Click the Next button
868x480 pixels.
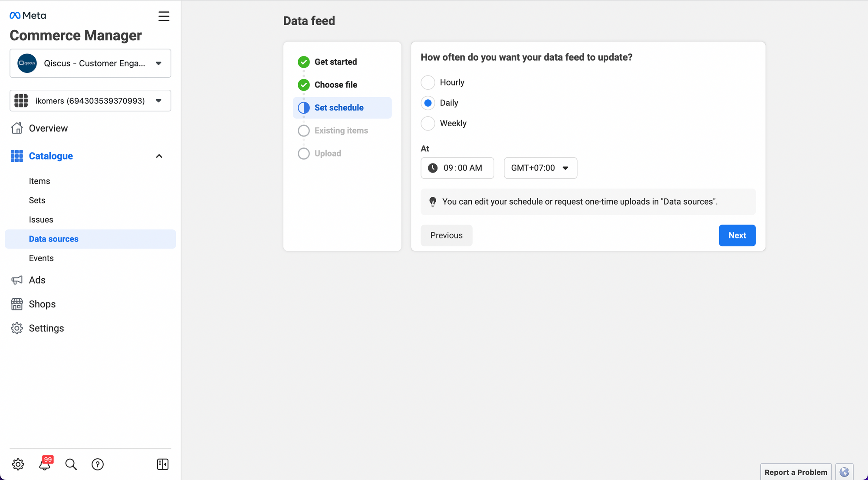click(x=737, y=235)
